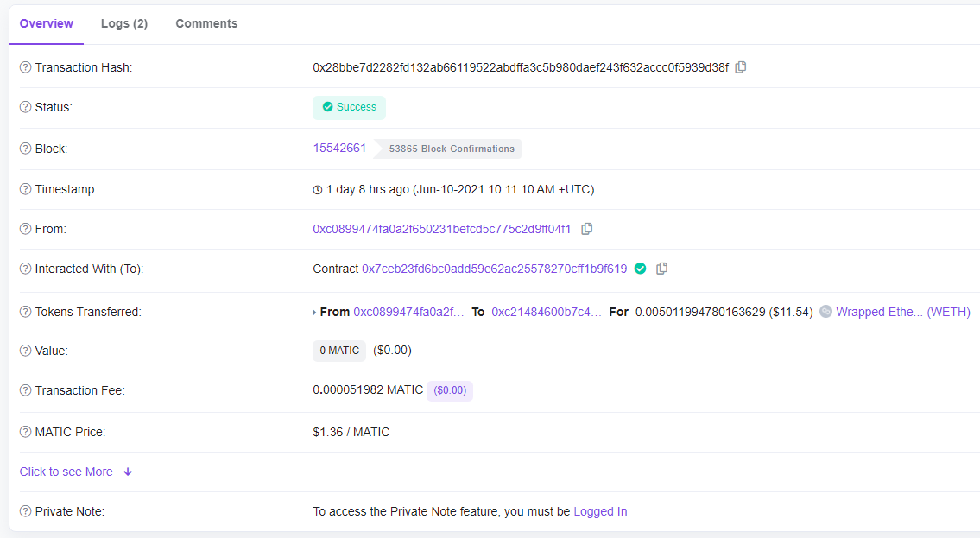The height and width of the screenshot is (538, 980).
Task: Expand the Tokens Transferred arrow
Action: 314,312
